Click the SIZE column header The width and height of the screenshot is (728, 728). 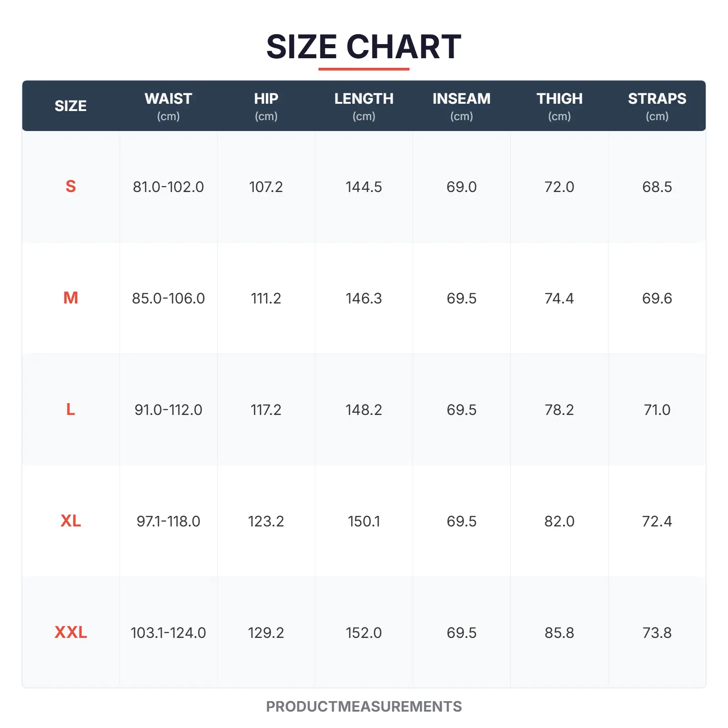[71, 106]
